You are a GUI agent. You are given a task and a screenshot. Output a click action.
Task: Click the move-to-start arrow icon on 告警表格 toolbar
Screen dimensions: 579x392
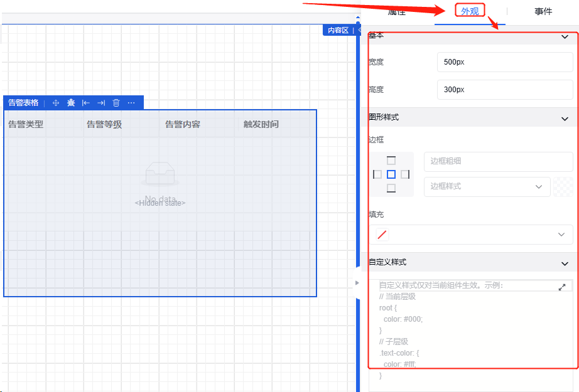(86, 103)
